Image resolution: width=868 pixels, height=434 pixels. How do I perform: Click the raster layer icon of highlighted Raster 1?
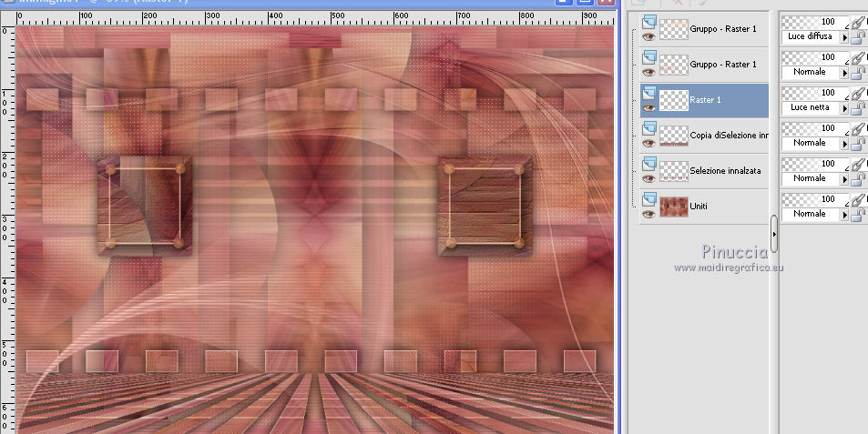click(x=649, y=93)
